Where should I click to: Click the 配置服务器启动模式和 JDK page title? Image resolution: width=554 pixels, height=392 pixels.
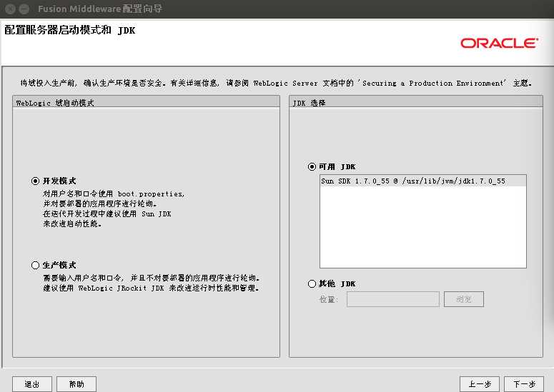69,30
